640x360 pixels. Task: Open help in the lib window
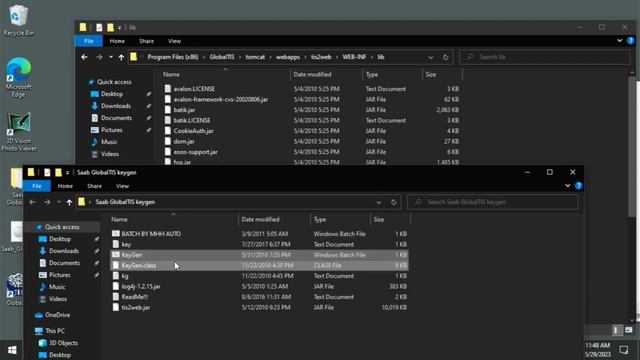[x=631, y=41]
